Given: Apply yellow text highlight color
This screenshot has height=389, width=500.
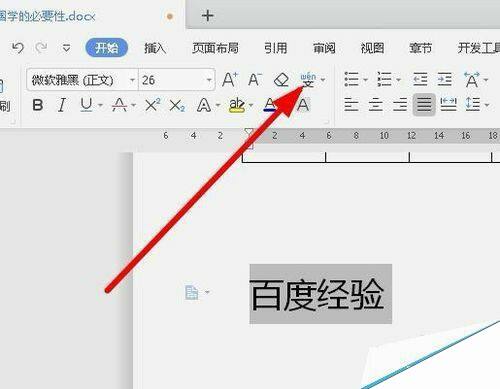Looking at the screenshot, I should (237, 105).
